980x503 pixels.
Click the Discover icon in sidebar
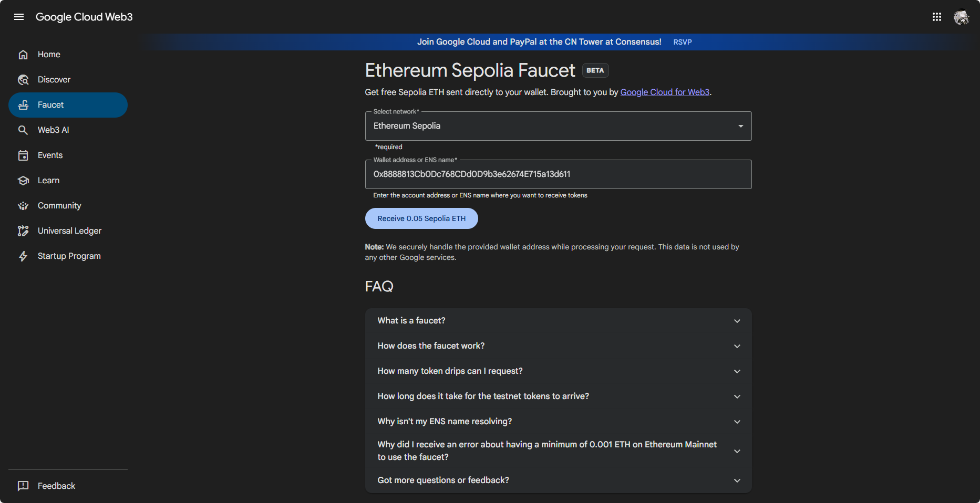coord(23,80)
